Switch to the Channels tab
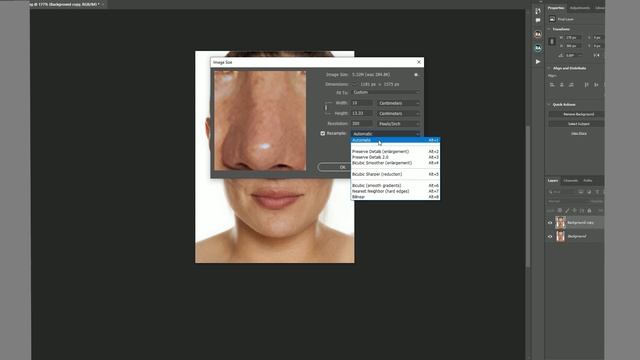This screenshot has width=640, height=360. [571, 181]
